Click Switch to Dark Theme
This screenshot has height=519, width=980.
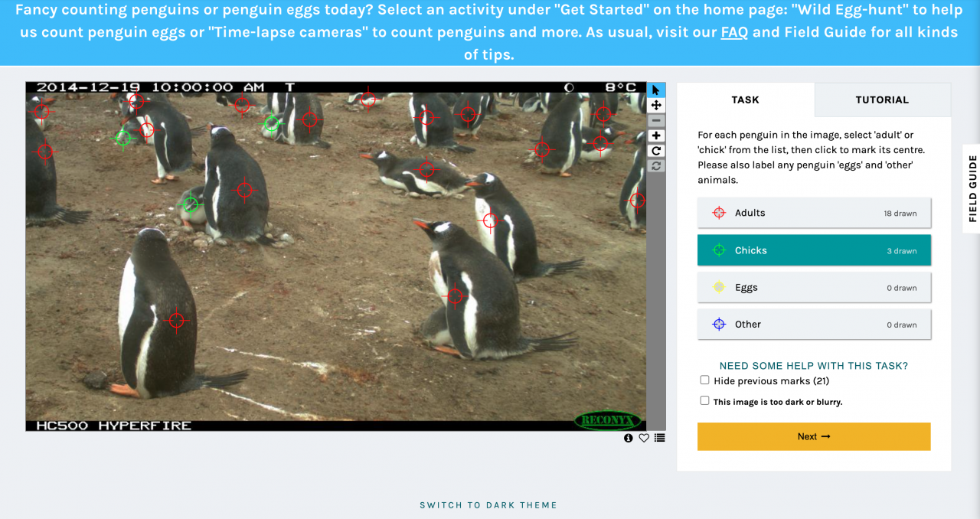point(488,505)
